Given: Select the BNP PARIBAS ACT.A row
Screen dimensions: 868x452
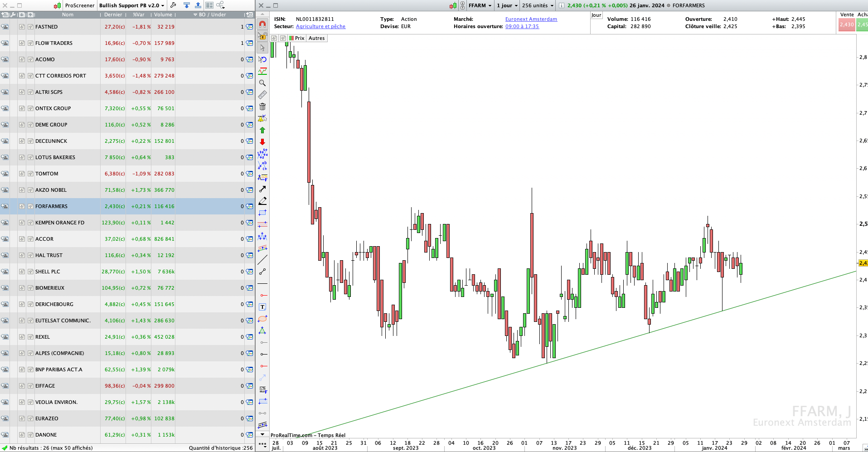Looking at the screenshot, I should [127, 369].
